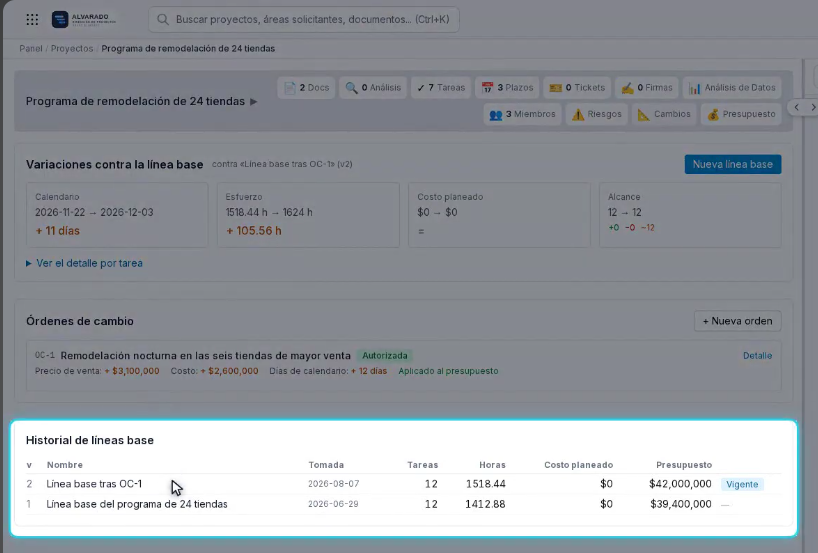Open the 7 Tareas tab
Viewport: 818px width, 553px height.
tap(441, 88)
